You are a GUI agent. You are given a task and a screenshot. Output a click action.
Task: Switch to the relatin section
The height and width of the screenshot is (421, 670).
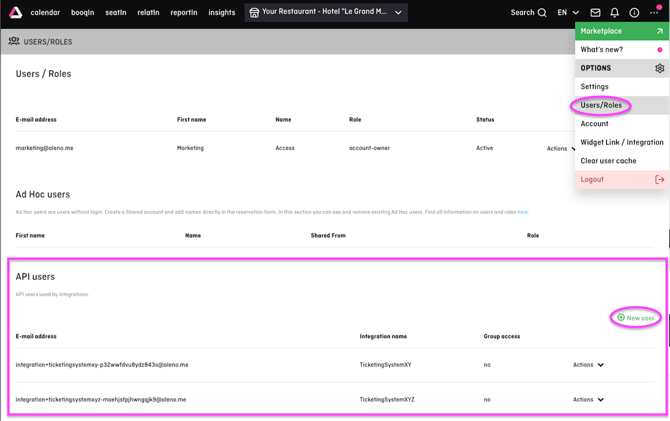point(148,12)
